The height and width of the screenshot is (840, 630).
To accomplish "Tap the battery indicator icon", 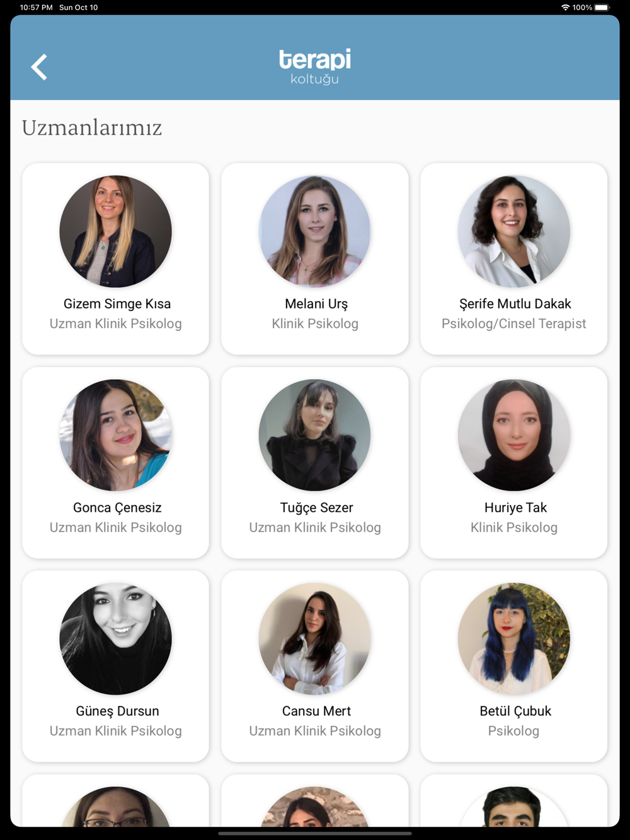I will (x=602, y=8).
